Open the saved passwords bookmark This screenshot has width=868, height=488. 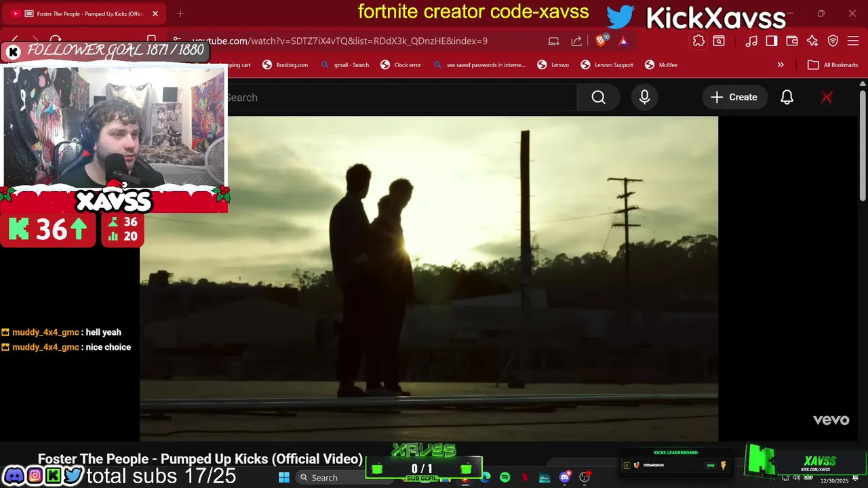479,65
